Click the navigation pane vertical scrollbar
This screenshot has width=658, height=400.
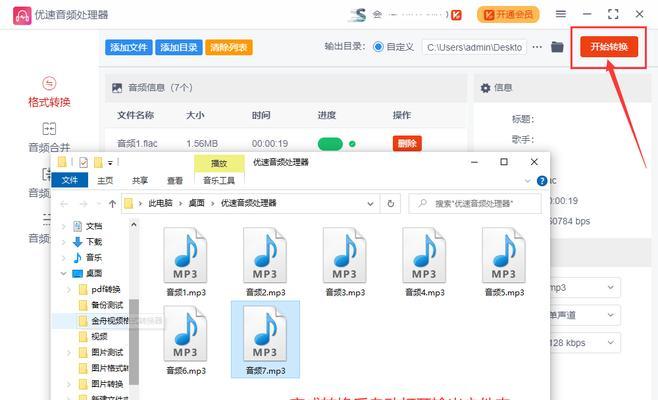pyautogui.click(x=134, y=342)
